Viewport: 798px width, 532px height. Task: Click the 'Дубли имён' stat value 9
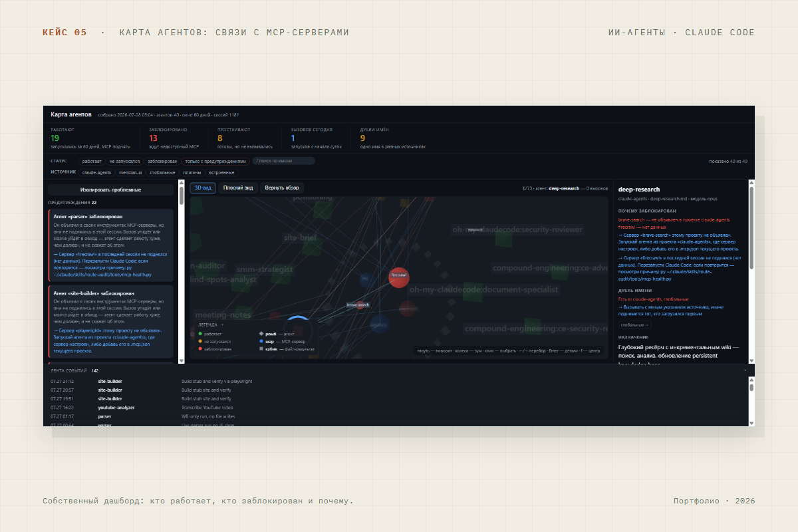[x=362, y=138]
